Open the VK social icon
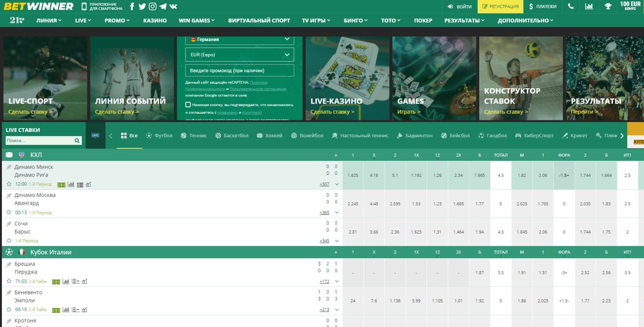 [x=173, y=6]
